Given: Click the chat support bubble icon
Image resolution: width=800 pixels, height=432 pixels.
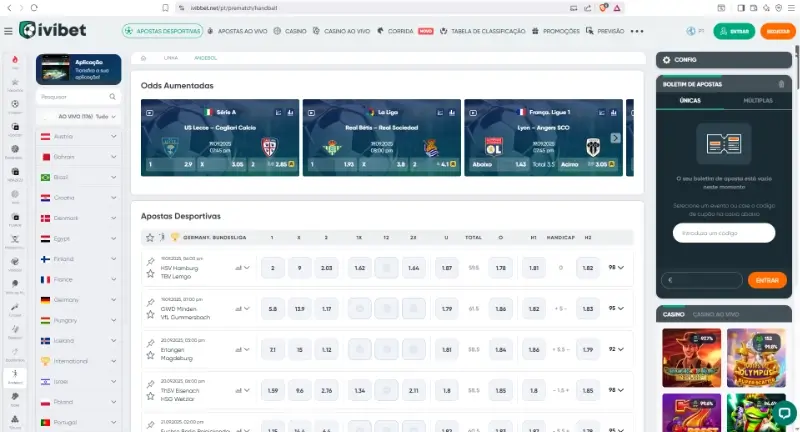Looking at the screenshot, I should 783,411.
